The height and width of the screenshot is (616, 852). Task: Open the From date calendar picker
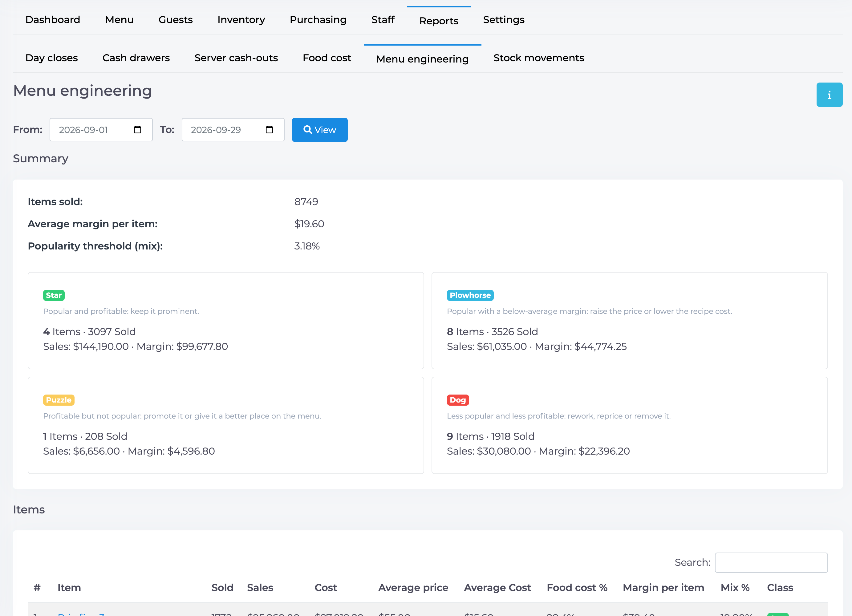click(x=137, y=130)
